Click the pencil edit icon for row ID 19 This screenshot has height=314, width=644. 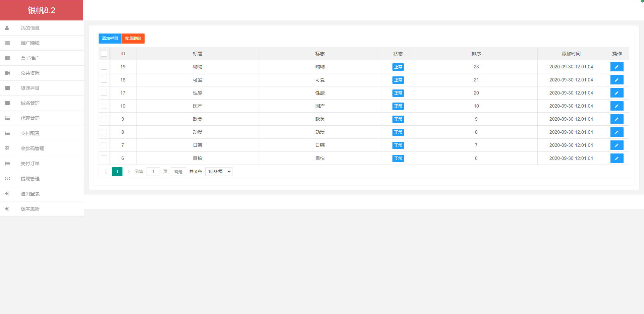point(616,67)
